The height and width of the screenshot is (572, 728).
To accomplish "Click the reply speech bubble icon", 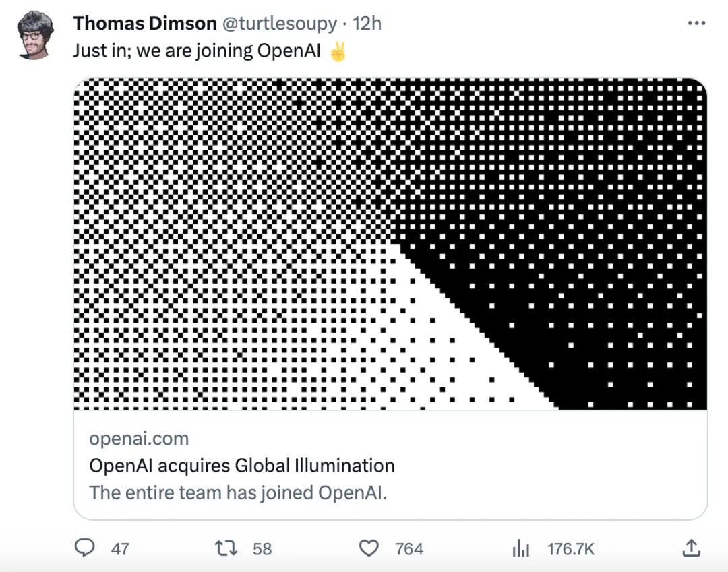I will click(x=84, y=548).
